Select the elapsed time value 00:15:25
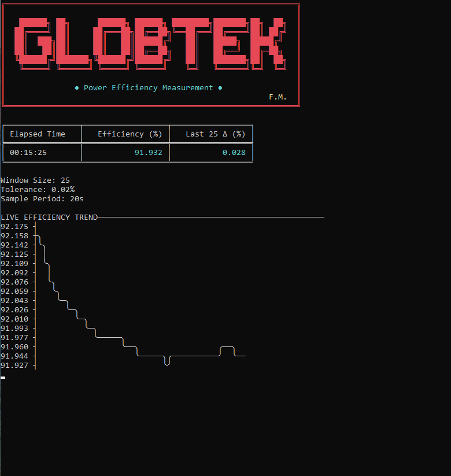451x476 pixels. pyautogui.click(x=28, y=152)
